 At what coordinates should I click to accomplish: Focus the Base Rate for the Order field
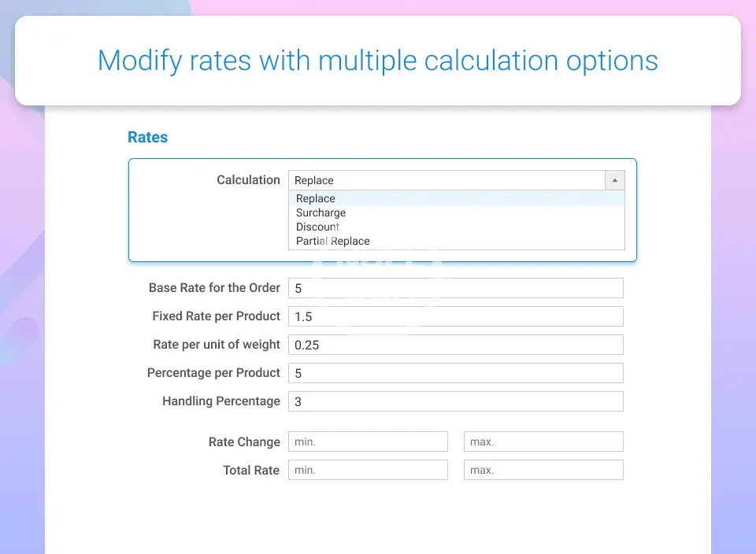(455, 288)
